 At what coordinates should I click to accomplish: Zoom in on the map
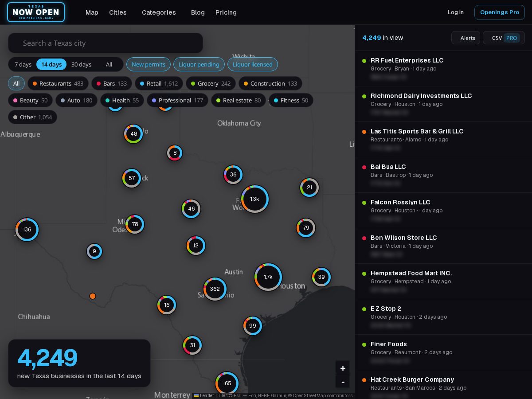point(343,368)
